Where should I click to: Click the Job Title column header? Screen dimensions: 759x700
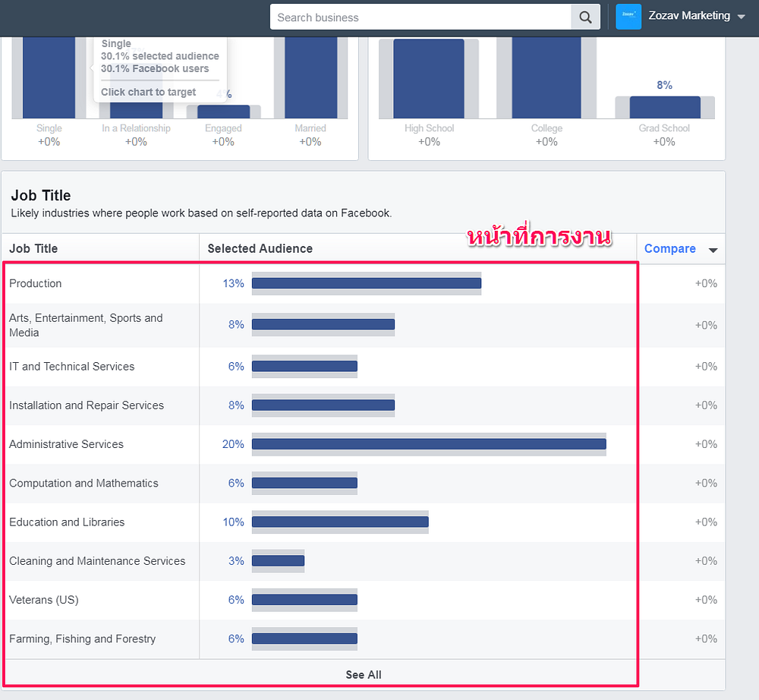pyautogui.click(x=33, y=249)
